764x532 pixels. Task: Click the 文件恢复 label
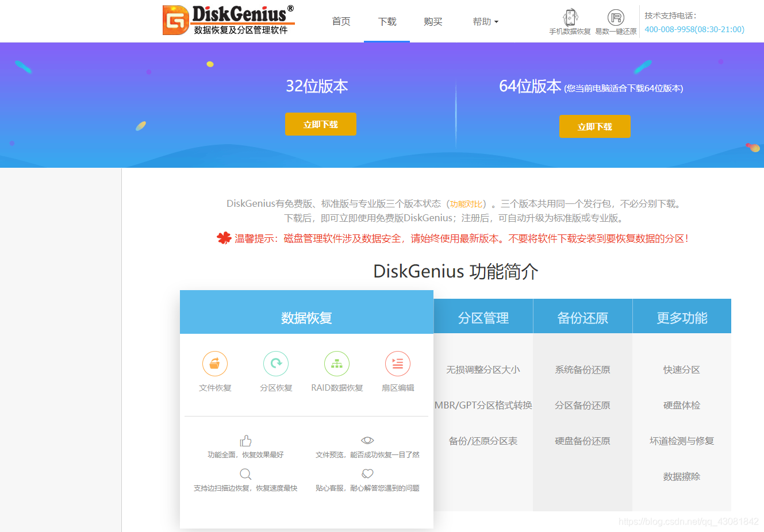[215, 388]
